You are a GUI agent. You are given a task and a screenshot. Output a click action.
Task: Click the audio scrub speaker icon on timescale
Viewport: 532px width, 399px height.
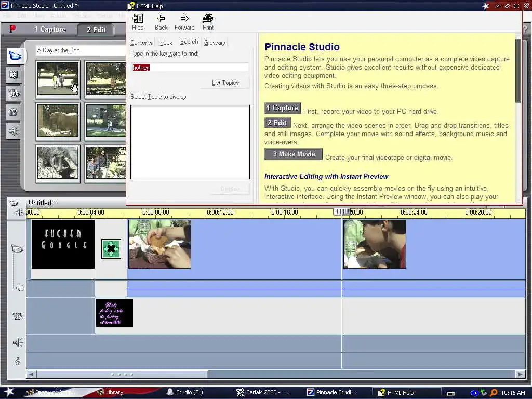[19, 212]
